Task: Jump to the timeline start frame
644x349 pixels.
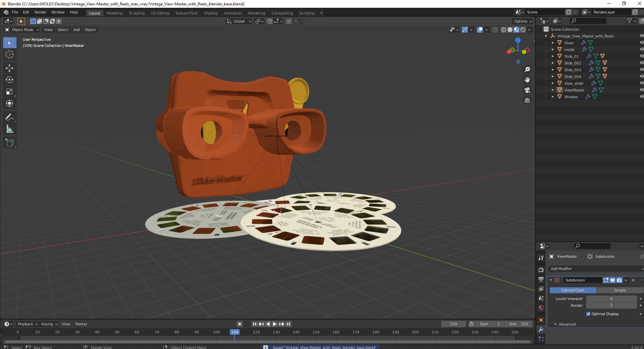Action: 255,324
